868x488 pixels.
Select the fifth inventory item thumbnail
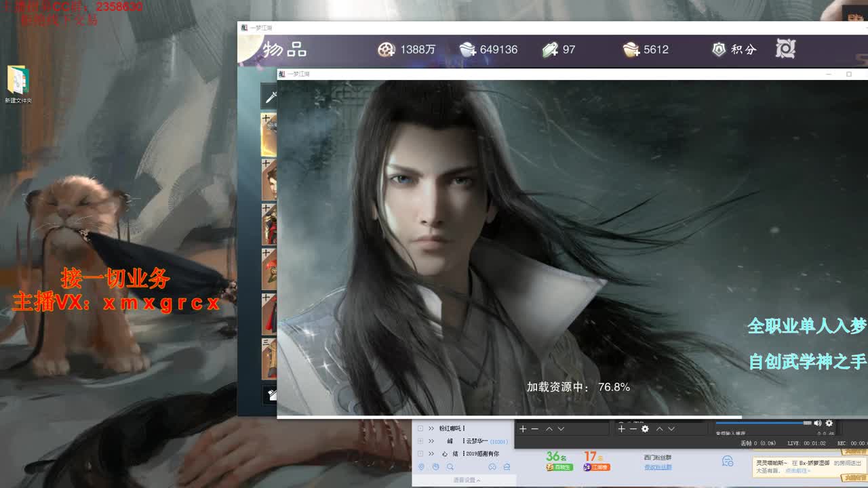point(269,314)
